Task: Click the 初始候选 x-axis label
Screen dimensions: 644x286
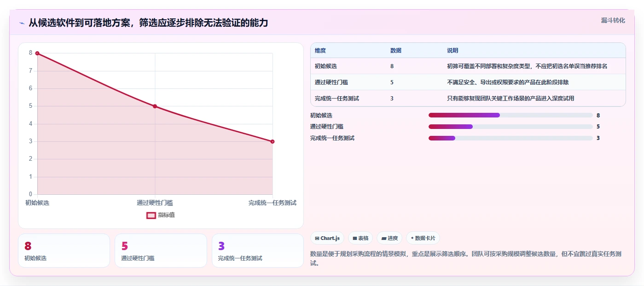Action: click(37, 203)
